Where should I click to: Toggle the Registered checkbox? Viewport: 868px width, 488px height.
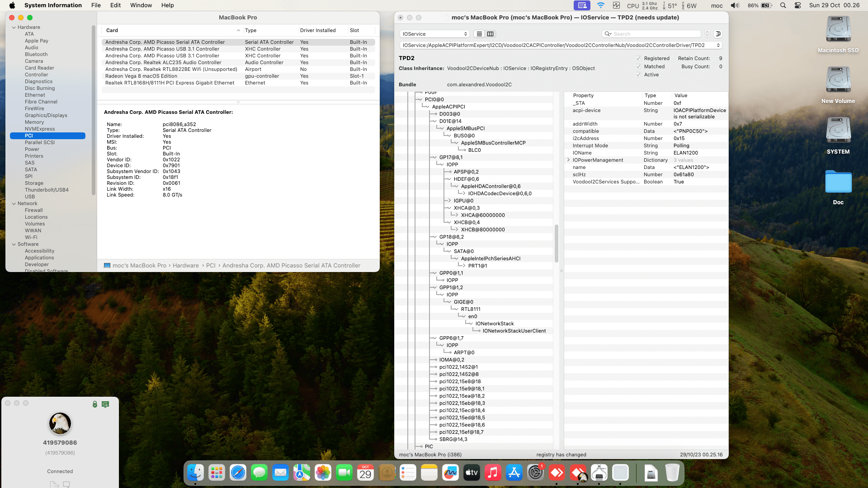(638, 58)
